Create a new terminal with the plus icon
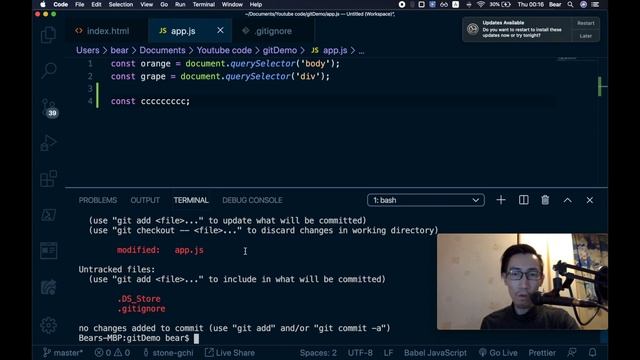 501,200
